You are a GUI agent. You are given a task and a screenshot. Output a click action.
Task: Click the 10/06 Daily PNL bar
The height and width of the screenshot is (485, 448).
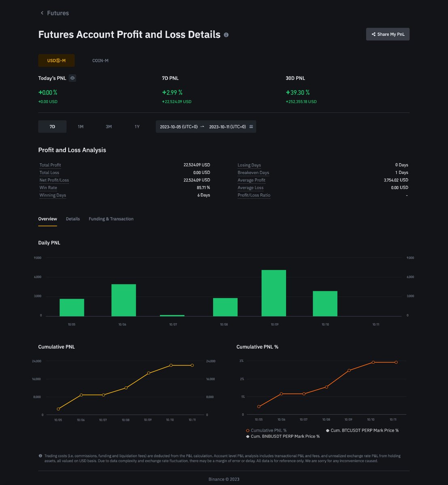coord(124,300)
